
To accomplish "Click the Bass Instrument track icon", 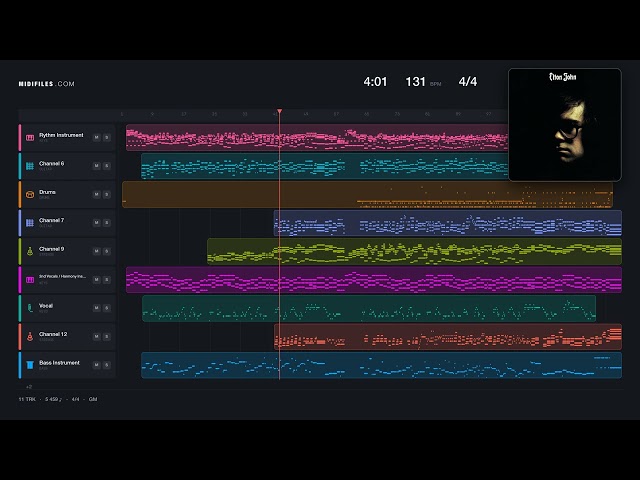I will (30, 364).
